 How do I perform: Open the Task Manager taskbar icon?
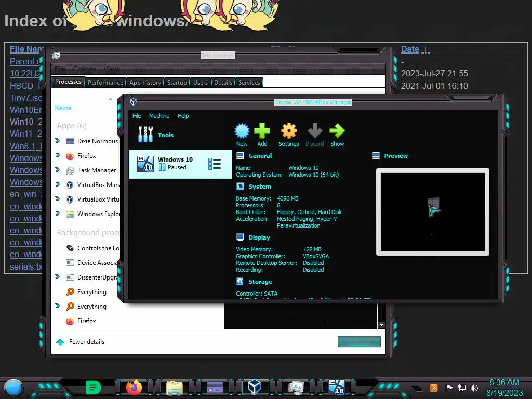coord(296,388)
